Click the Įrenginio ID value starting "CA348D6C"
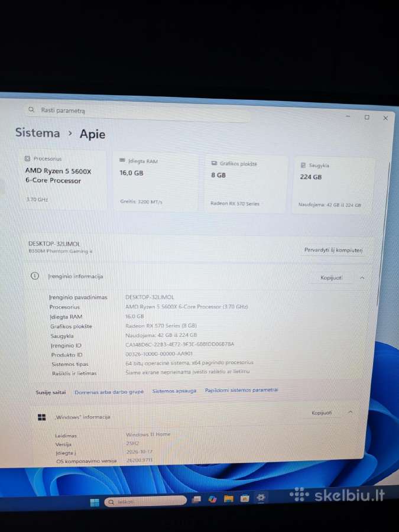Image resolution: width=399 pixels, height=532 pixels. point(180,344)
